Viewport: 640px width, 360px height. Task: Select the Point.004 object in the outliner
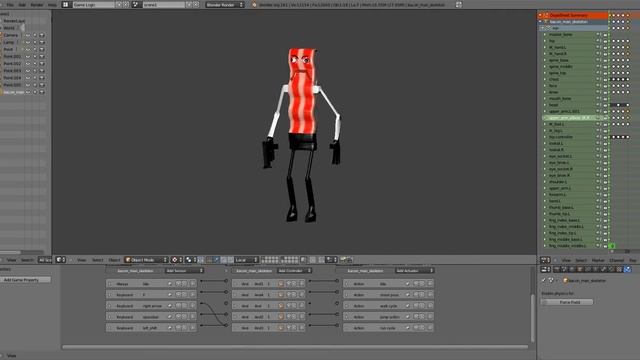pyautogui.click(x=13, y=78)
